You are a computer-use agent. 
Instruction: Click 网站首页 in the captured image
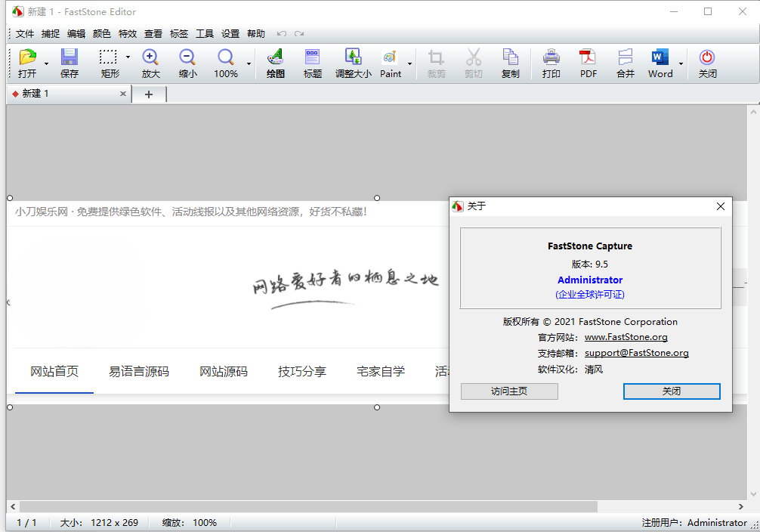click(x=54, y=372)
